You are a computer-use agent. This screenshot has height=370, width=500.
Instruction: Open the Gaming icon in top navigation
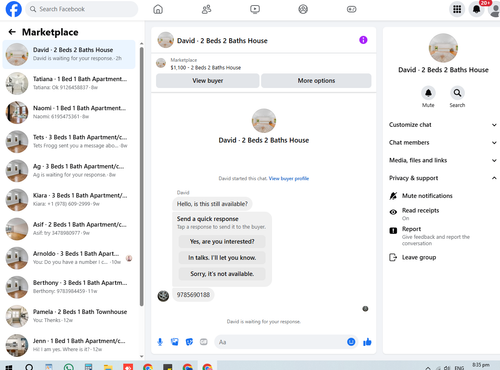pyautogui.click(x=351, y=9)
